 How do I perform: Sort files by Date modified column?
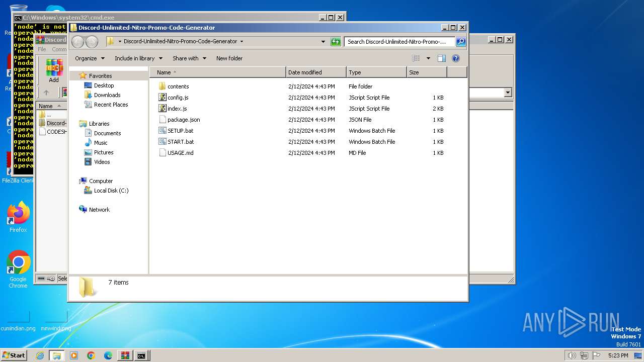point(316,72)
